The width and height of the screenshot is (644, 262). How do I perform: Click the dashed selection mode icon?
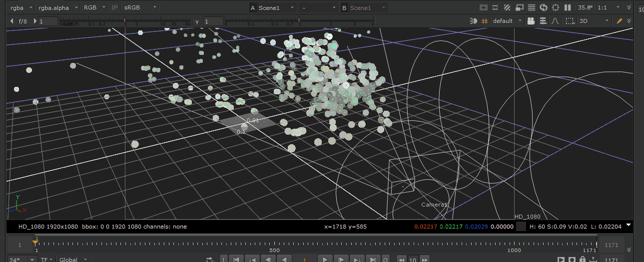coord(570,21)
